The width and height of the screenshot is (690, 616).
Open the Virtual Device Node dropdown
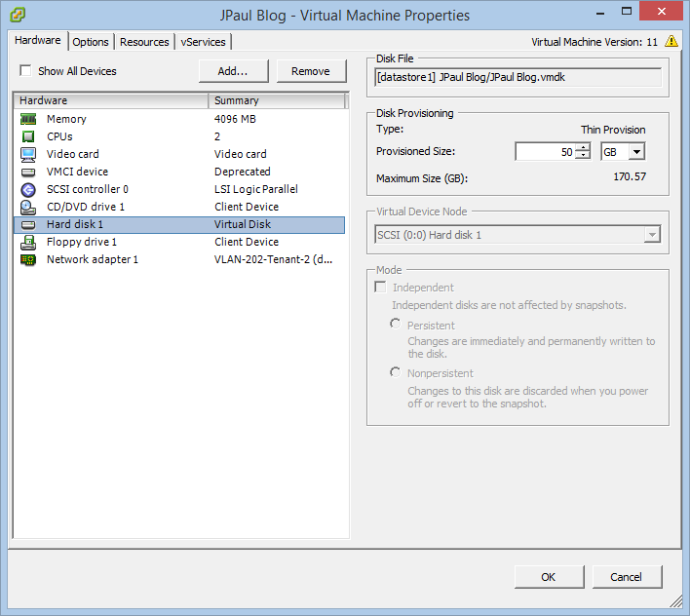click(x=652, y=235)
